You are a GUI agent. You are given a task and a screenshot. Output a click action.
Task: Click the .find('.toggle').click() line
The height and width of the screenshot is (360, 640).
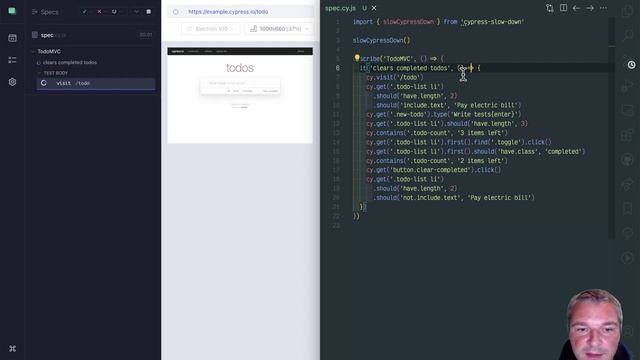click(x=459, y=142)
